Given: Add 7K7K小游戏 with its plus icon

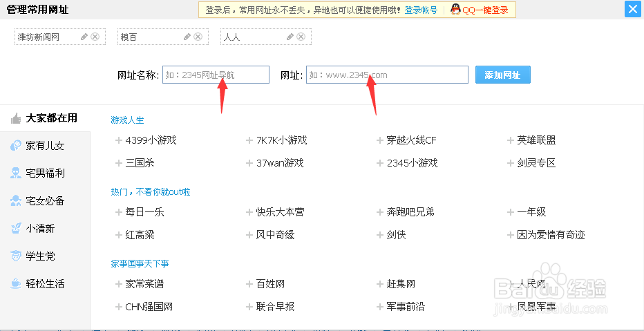Looking at the screenshot, I should [249, 140].
